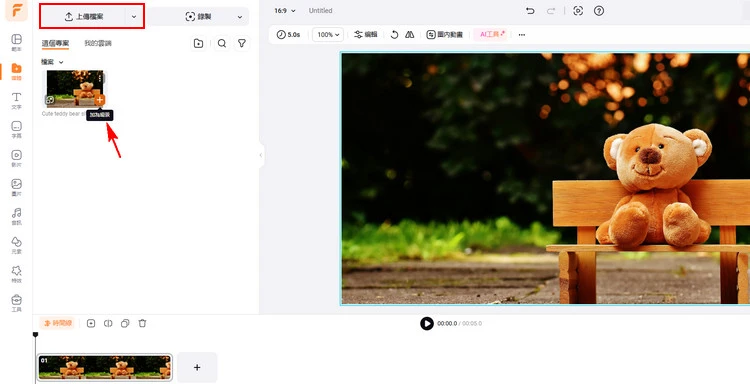Play the preview from the timeline
Image resolution: width=750 pixels, height=384 pixels.
pyautogui.click(x=427, y=324)
